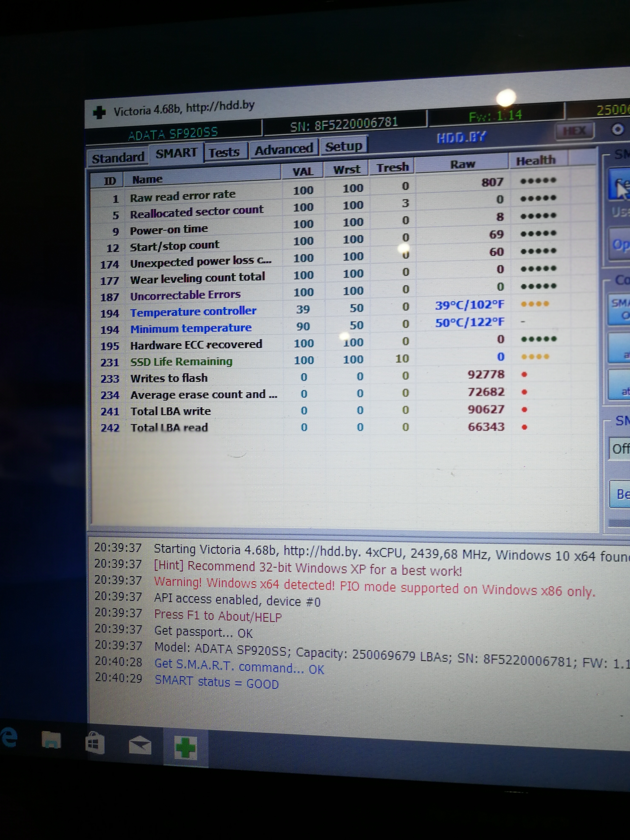The image size is (630, 840).
Task: Click raw value 72682
Action: [486, 392]
